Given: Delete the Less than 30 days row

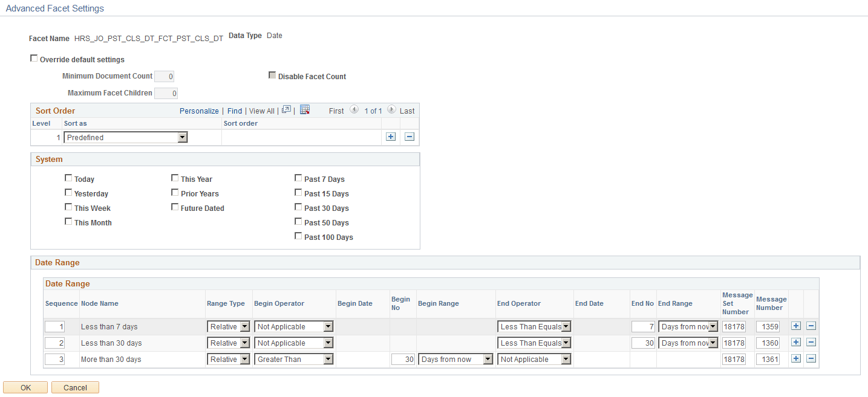Looking at the screenshot, I should click(x=811, y=342).
